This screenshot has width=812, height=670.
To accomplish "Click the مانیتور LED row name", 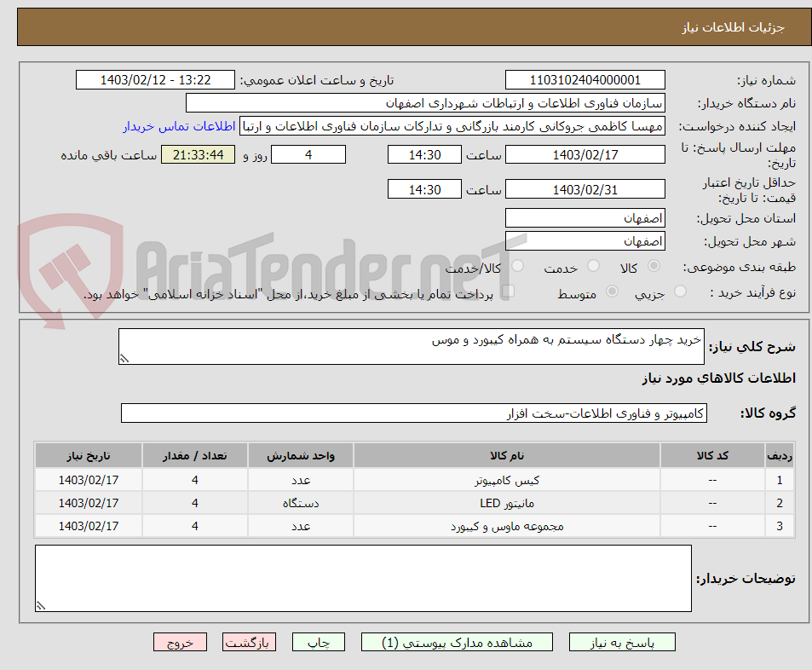I will pyautogui.click(x=507, y=503).
